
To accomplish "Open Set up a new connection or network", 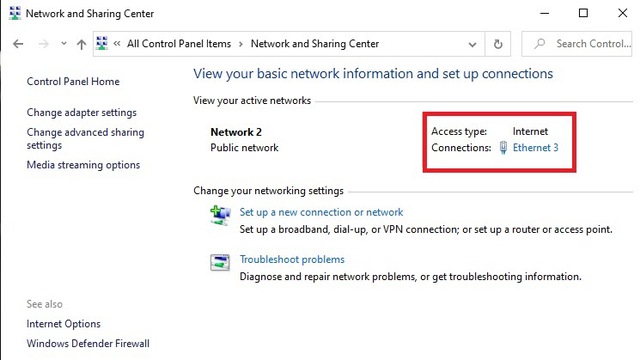I will (x=321, y=212).
